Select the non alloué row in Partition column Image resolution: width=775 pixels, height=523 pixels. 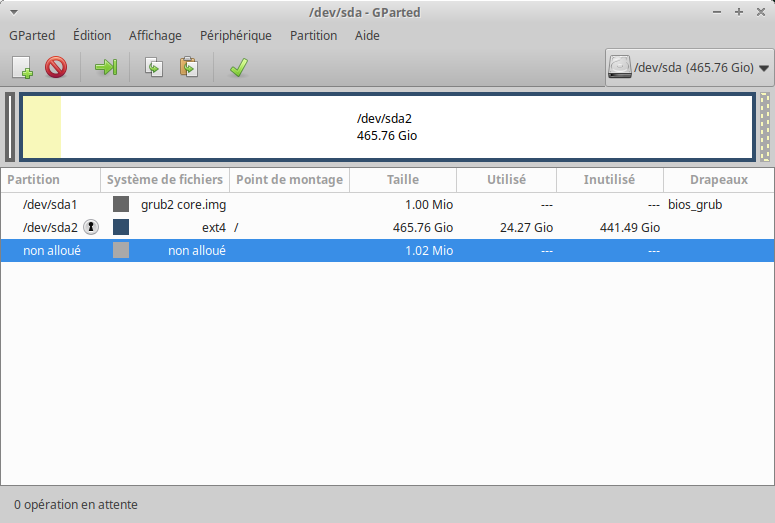coord(52,251)
